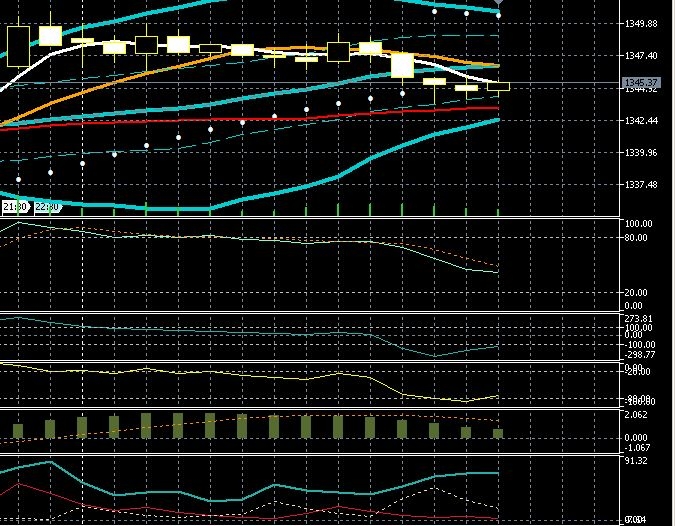The width and height of the screenshot is (675, 526).
Task: Select the 80.00 oscillator level label
Action: (x=635, y=238)
